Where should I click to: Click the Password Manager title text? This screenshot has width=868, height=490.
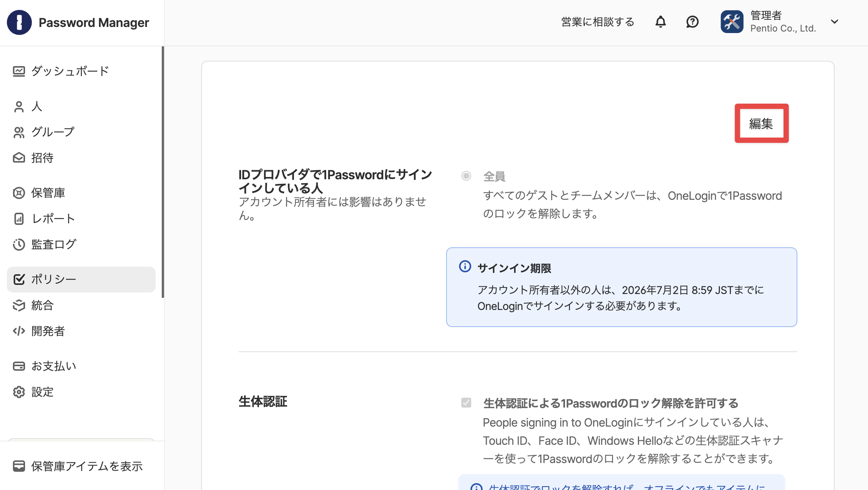[94, 23]
